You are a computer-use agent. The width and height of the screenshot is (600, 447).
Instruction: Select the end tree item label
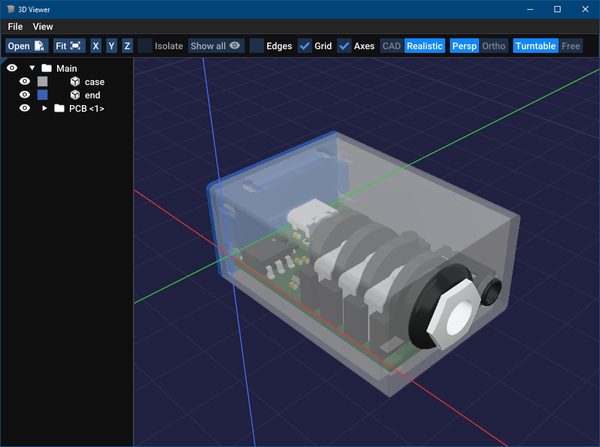coord(92,95)
